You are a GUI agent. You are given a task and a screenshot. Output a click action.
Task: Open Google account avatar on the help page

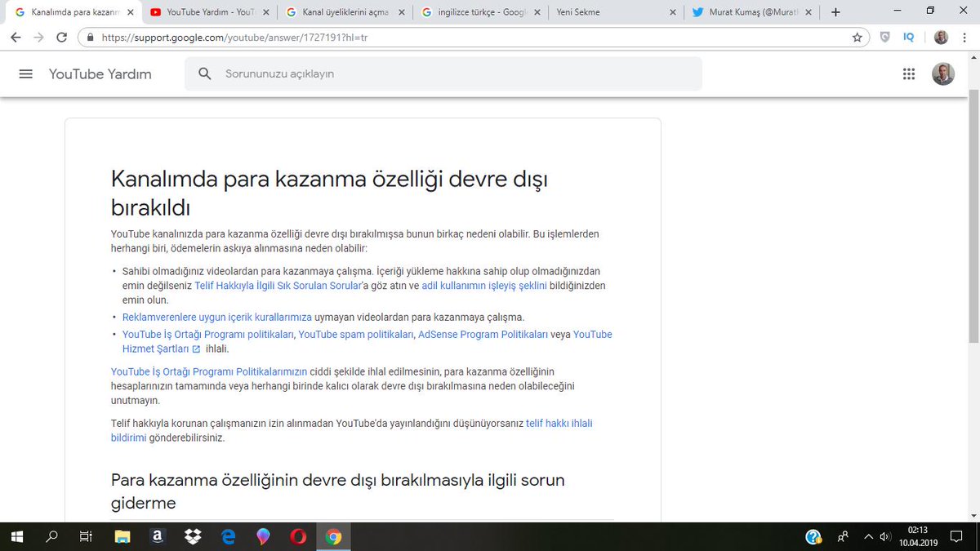click(x=943, y=74)
